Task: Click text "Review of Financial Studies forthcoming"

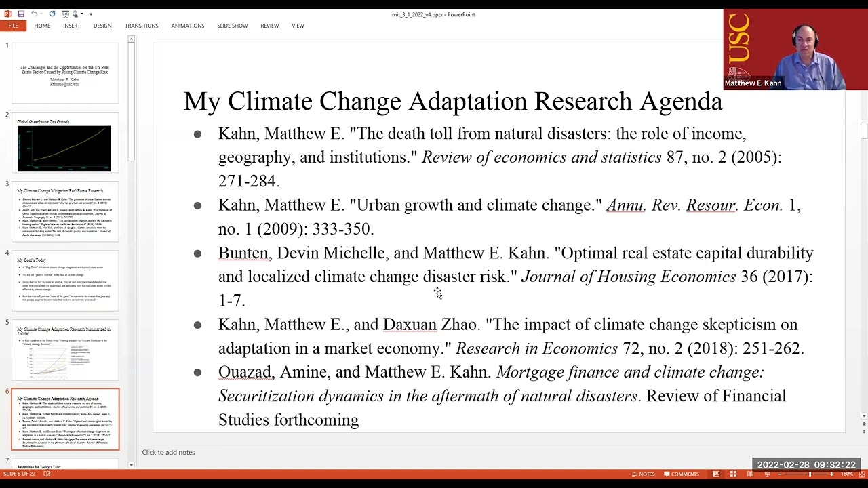Action: [502, 407]
